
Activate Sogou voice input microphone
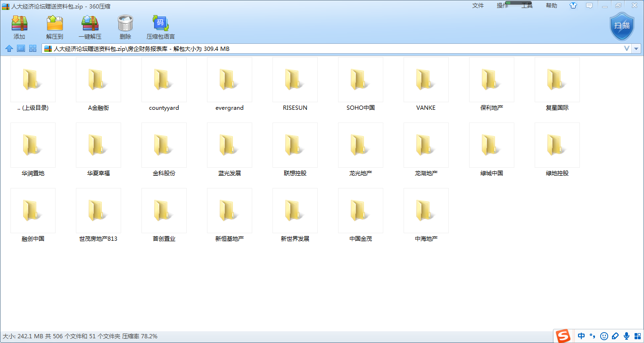click(627, 336)
